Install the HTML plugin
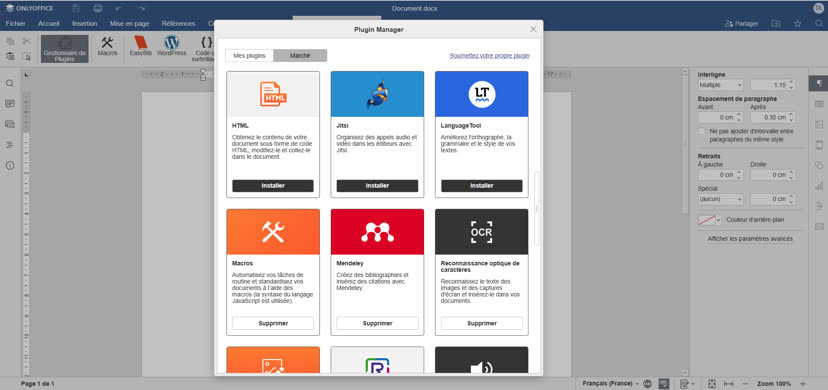Screen dimensions: 828x390 273,186
